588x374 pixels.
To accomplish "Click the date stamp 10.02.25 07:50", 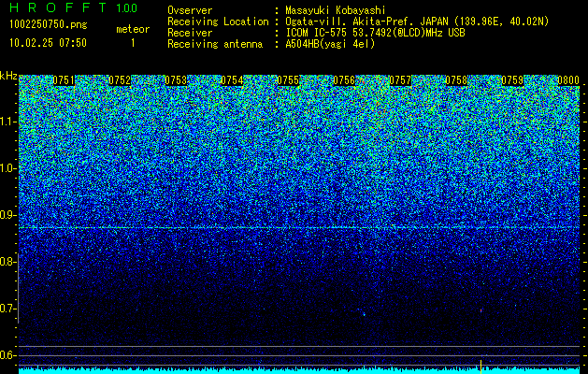I will (48, 43).
